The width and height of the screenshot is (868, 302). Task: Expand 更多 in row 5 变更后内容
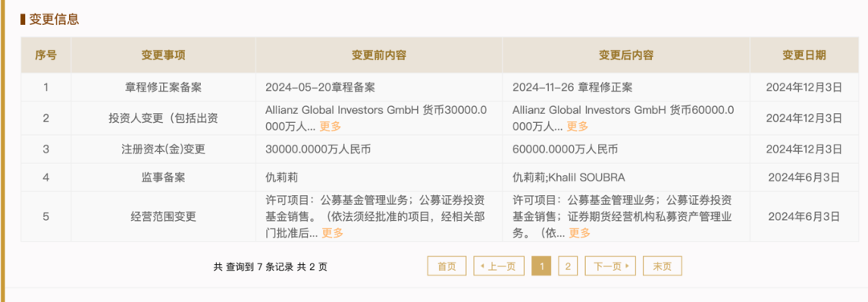pos(580,234)
